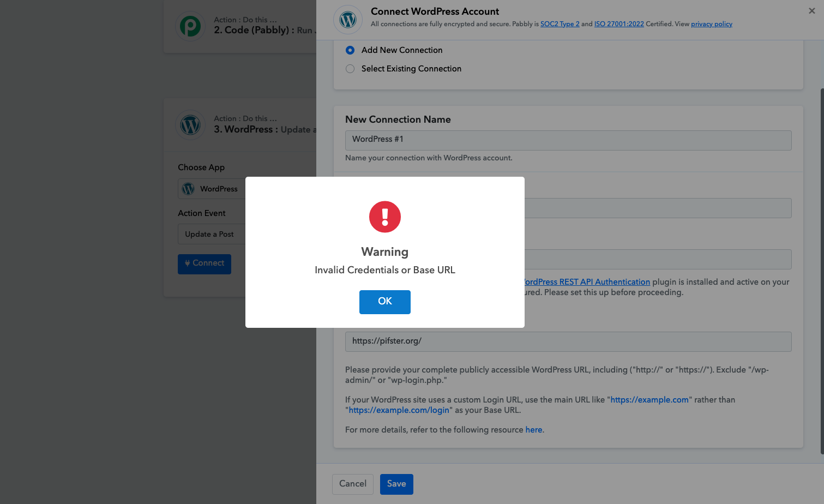Open the privacy policy link

point(712,24)
